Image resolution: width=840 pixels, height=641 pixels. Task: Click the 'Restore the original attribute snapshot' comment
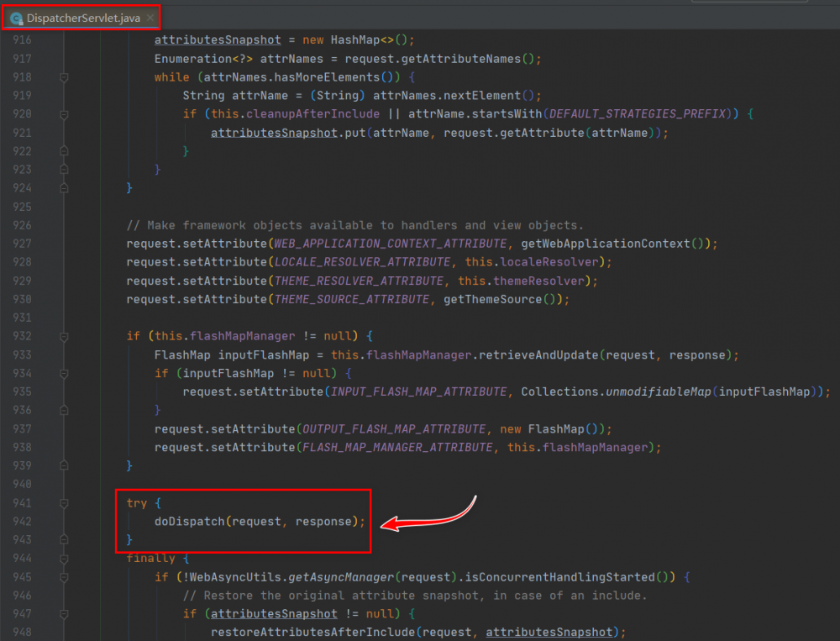(415, 596)
